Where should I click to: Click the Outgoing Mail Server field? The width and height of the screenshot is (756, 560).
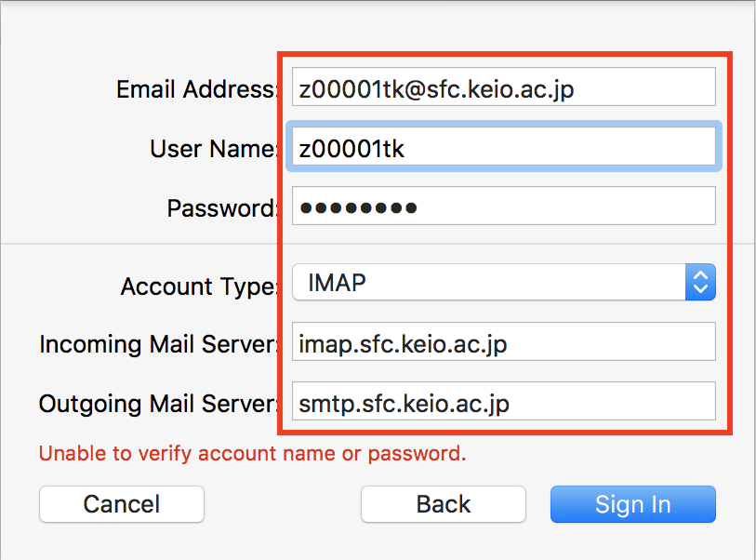[x=503, y=402]
